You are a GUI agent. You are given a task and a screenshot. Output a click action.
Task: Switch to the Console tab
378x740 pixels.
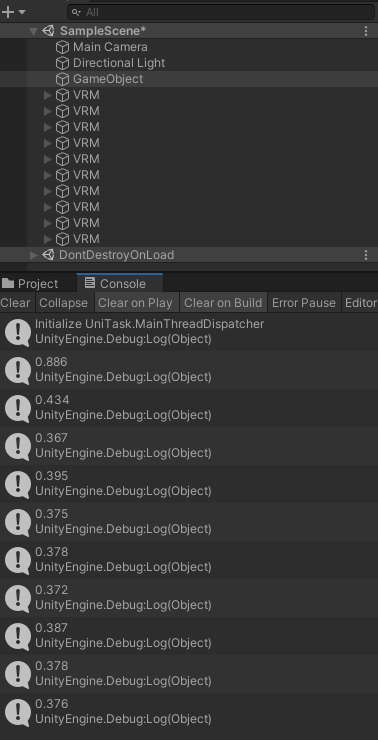click(x=119, y=283)
